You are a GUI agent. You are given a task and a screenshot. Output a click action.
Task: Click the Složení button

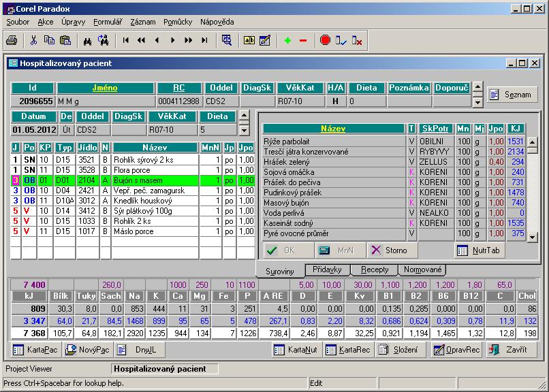[x=400, y=350]
